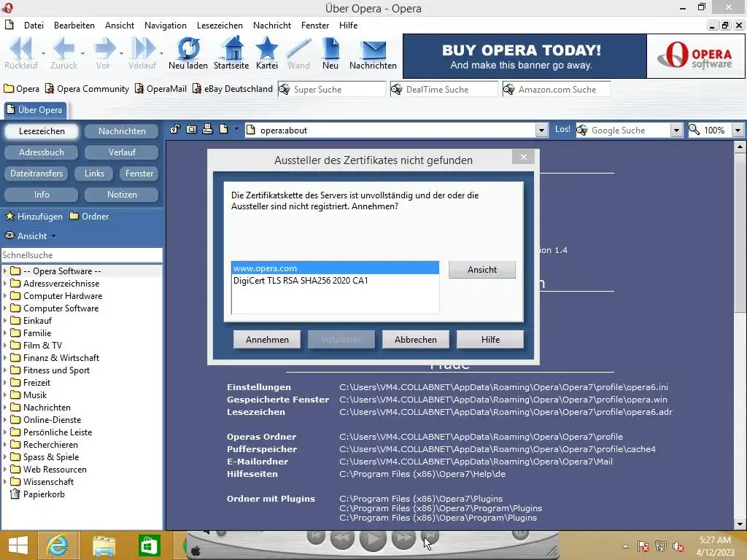Expand the Musik bookmark folder
The height and width of the screenshot is (560, 747).
pos(5,394)
